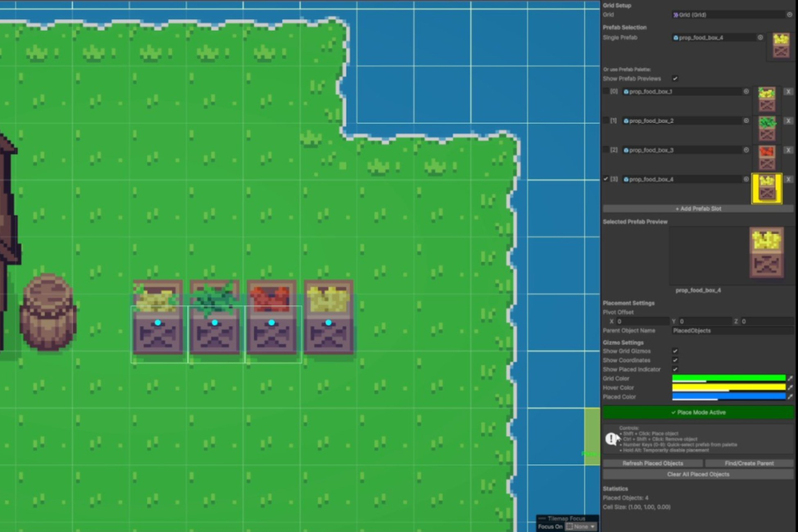Open the Grid (Grid) object field
The height and width of the screenshot is (532, 798).
pos(728,14)
